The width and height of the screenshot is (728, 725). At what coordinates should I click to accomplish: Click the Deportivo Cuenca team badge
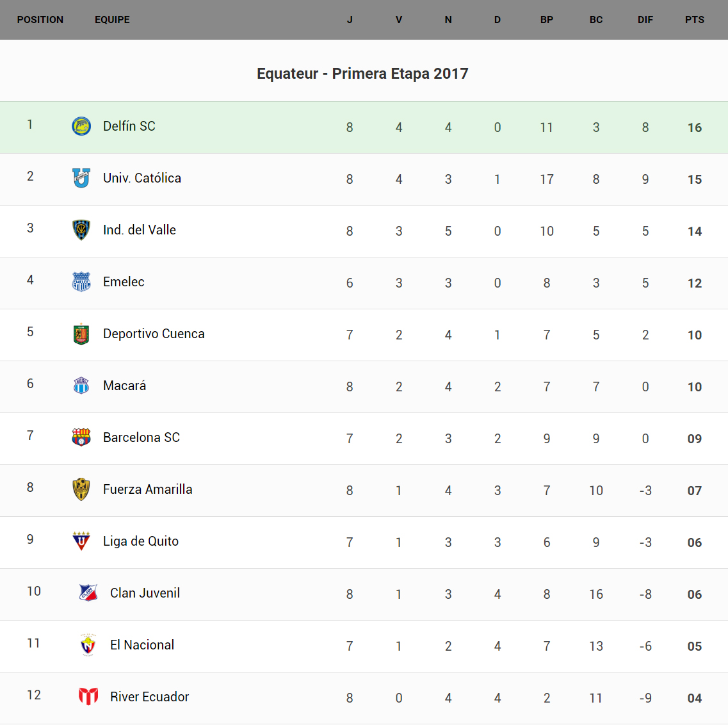[81, 334]
